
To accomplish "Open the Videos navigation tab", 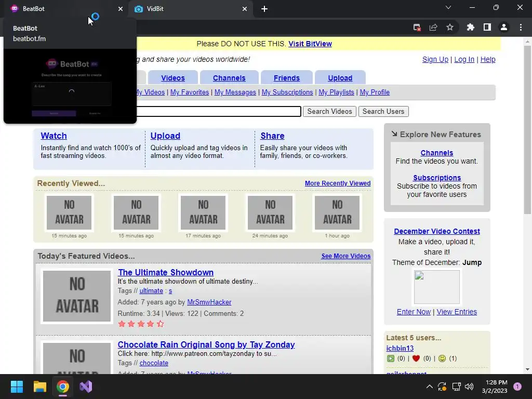I will (173, 78).
